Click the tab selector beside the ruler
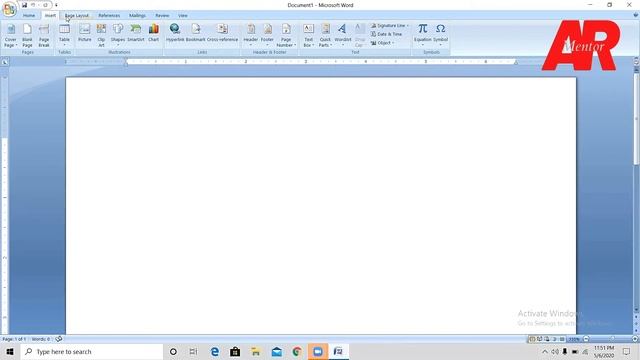The width and height of the screenshot is (640, 360). click(5, 62)
